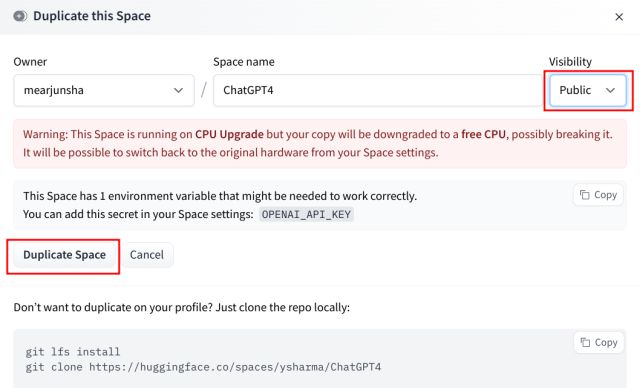640x388 pixels.
Task: Click the bold CPU Upgrade text in the warning
Action: (x=229, y=134)
